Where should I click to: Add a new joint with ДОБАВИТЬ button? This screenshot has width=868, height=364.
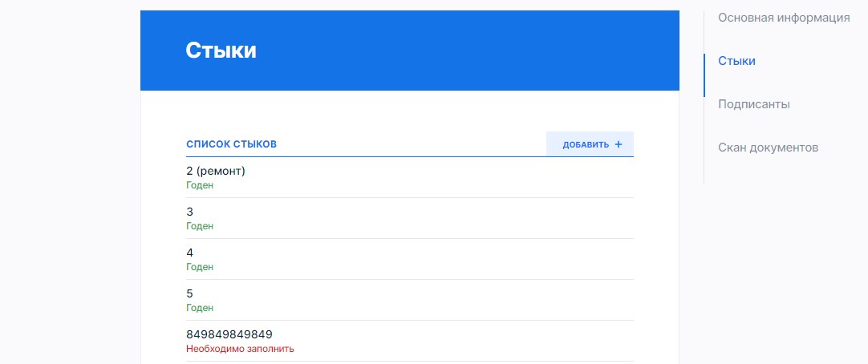pyautogui.click(x=590, y=144)
